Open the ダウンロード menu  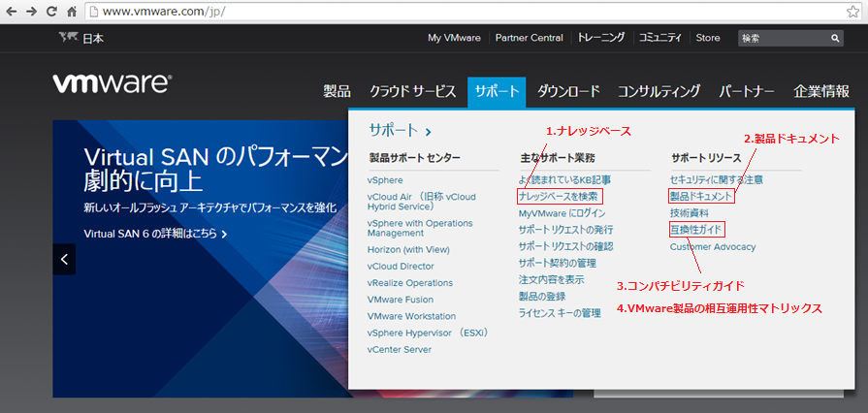click(x=569, y=92)
